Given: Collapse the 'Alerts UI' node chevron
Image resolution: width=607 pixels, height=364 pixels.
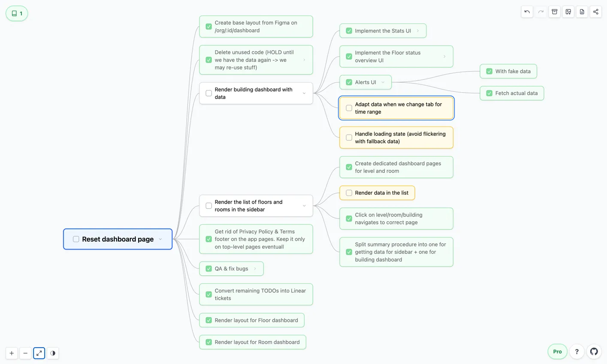Looking at the screenshot, I should [383, 82].
